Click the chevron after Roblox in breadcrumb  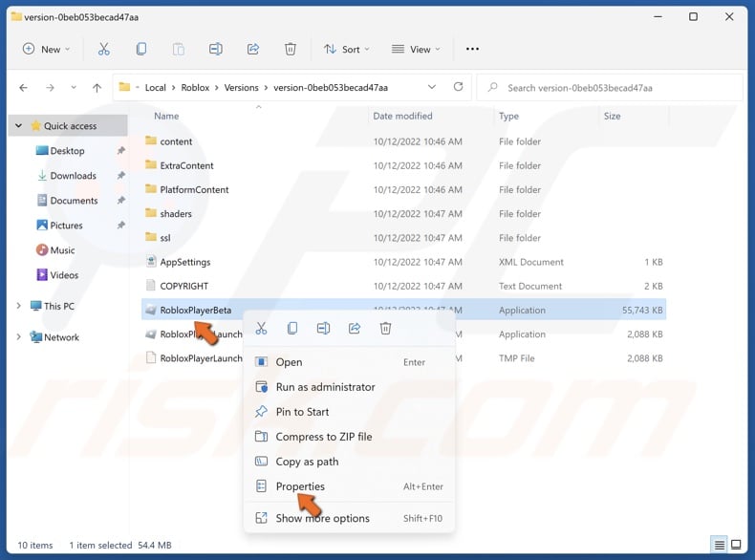pos(217,88)
